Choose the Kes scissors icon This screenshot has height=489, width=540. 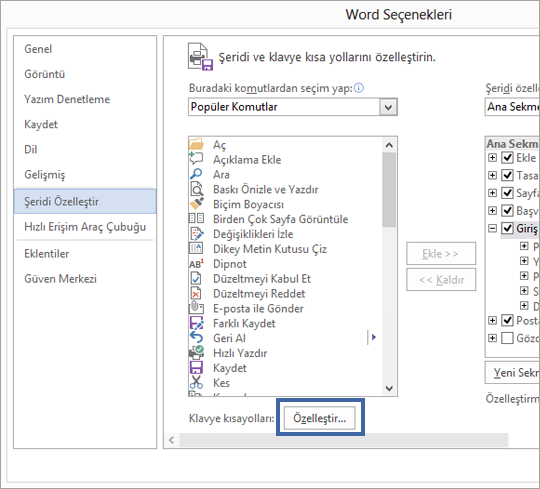tap(196, 382)
